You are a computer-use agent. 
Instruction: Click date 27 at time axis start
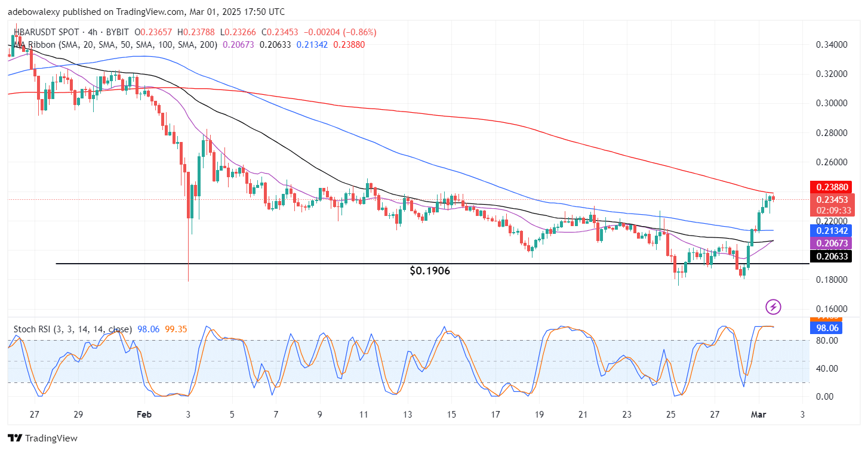click(34, 415)
